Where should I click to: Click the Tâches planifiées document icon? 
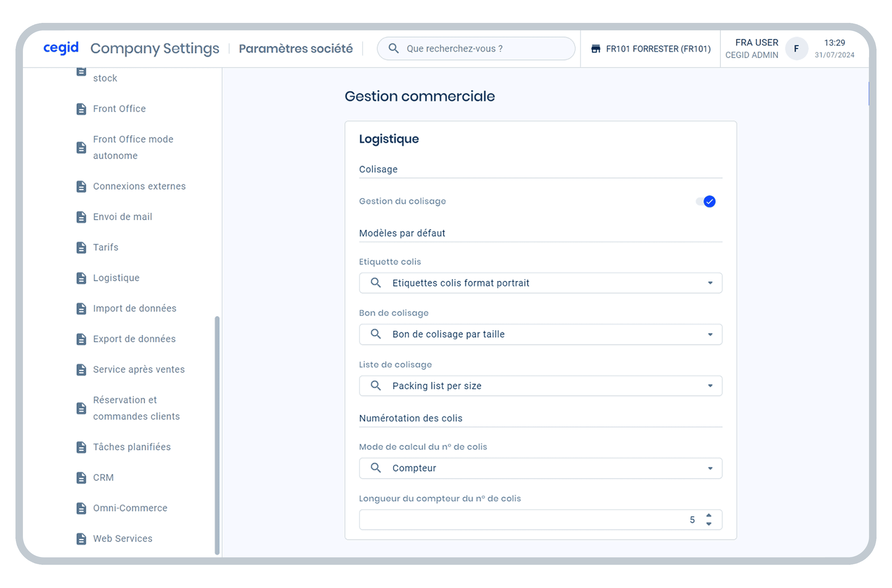(81, 448)
